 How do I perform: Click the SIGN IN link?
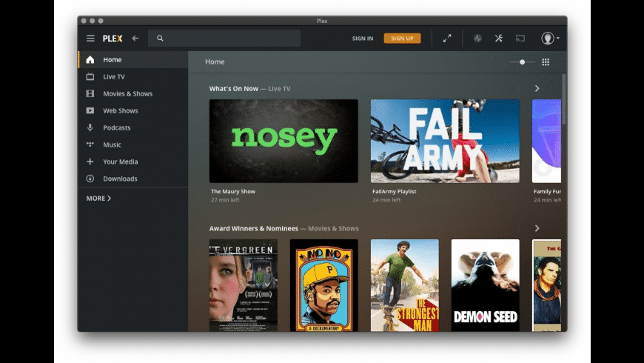(363, 39)
